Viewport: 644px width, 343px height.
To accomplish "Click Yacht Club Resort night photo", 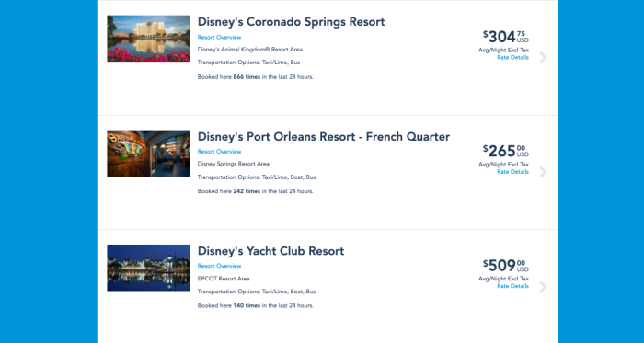I will [x=149, y=268].
